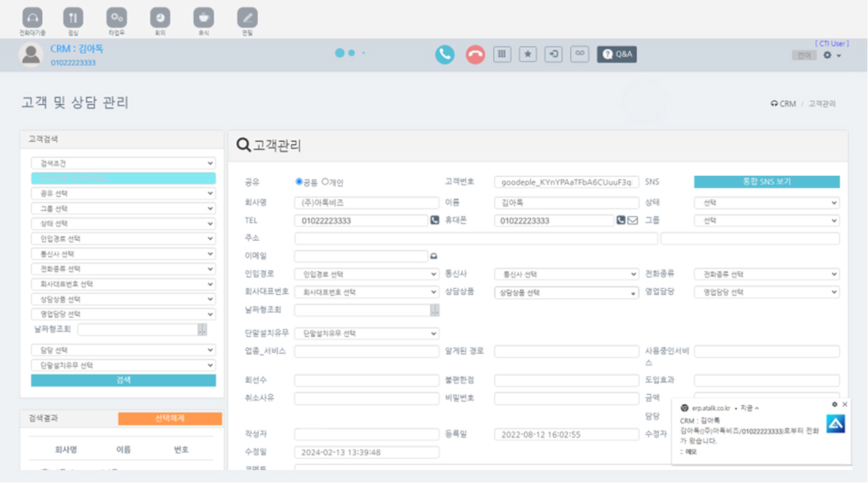Click the phone icon next to TEL field
The image size is (868, 483).
tap(434, 220)
